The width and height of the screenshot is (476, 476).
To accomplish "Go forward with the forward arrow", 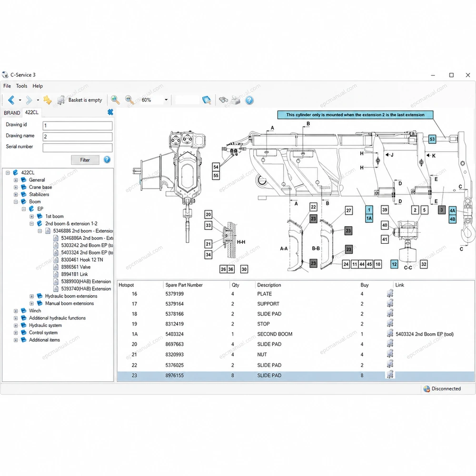I will click(x=29, y=100).
